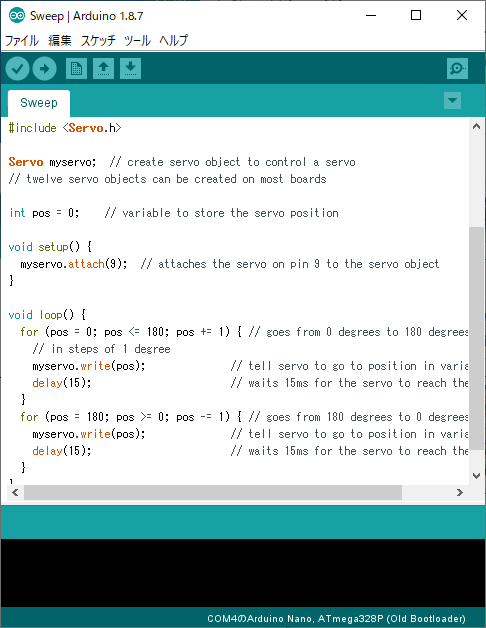The width and height of the screenshot is (486, 628).
Task: Click the vertical scrollbar up arrow
Action: coord(476,127)
